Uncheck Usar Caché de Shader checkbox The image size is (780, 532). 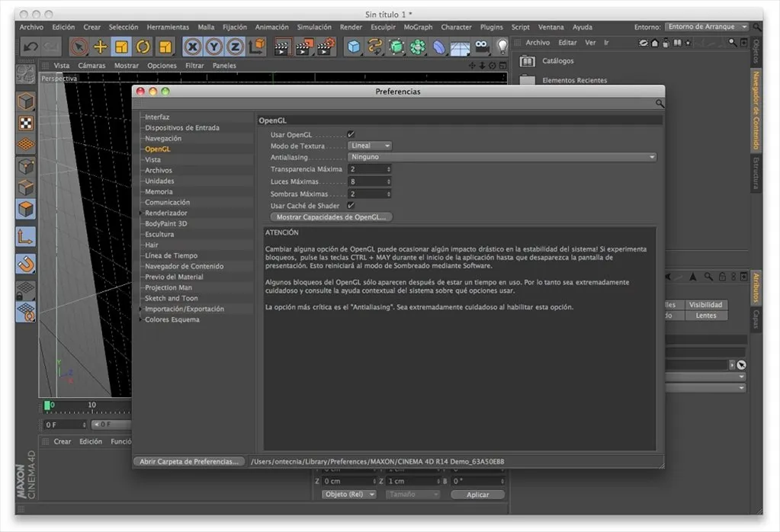tap(351, 205)
